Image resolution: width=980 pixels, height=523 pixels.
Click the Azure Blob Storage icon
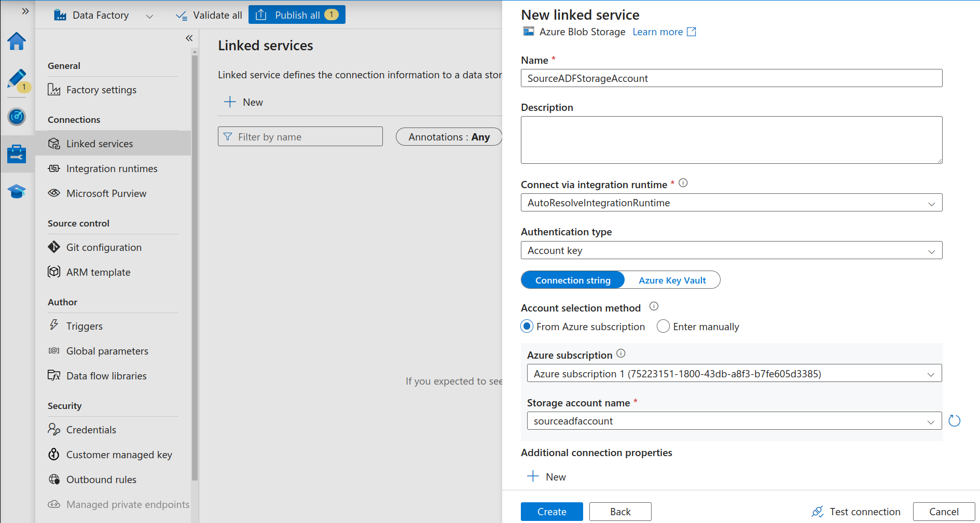[x=529, y=32]
